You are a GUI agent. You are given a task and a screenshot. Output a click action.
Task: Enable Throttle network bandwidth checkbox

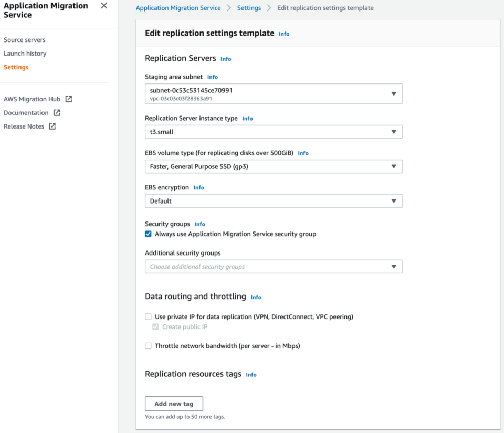point(148,346)
